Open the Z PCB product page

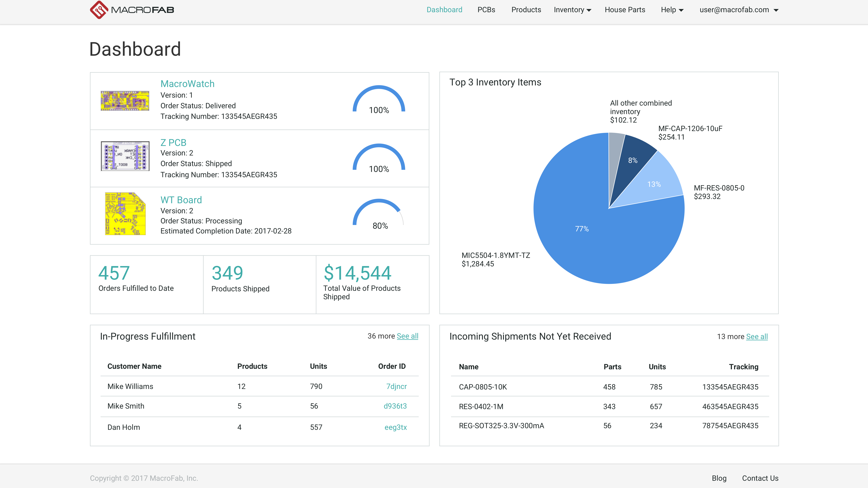pos(173,142)
